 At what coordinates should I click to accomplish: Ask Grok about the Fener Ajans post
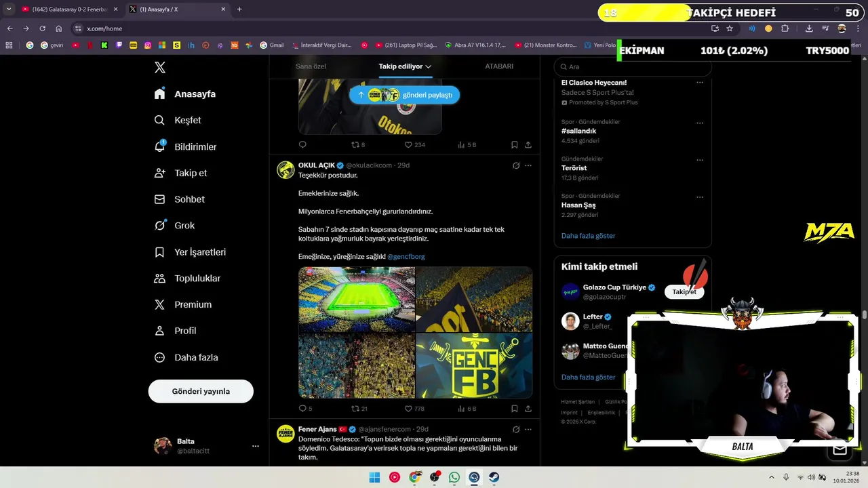516,429
